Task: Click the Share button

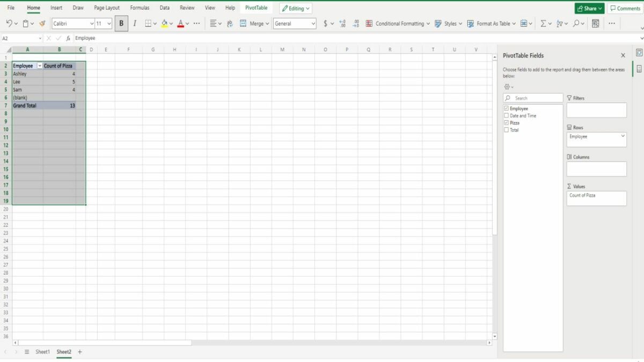Action: (589, 9)
